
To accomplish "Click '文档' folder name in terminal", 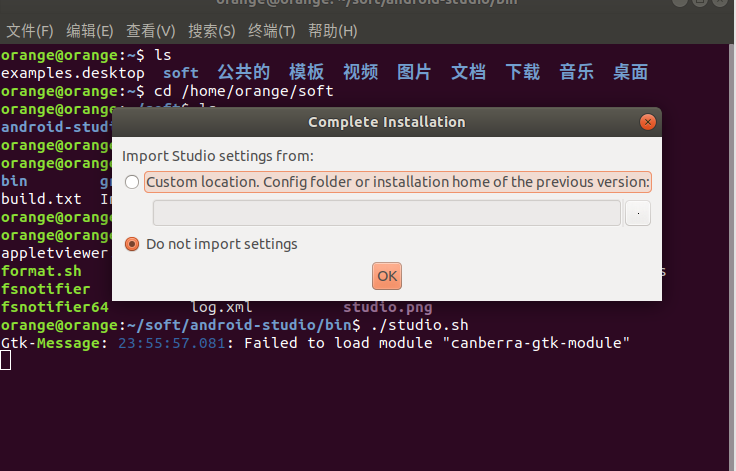I will [468, 72].
